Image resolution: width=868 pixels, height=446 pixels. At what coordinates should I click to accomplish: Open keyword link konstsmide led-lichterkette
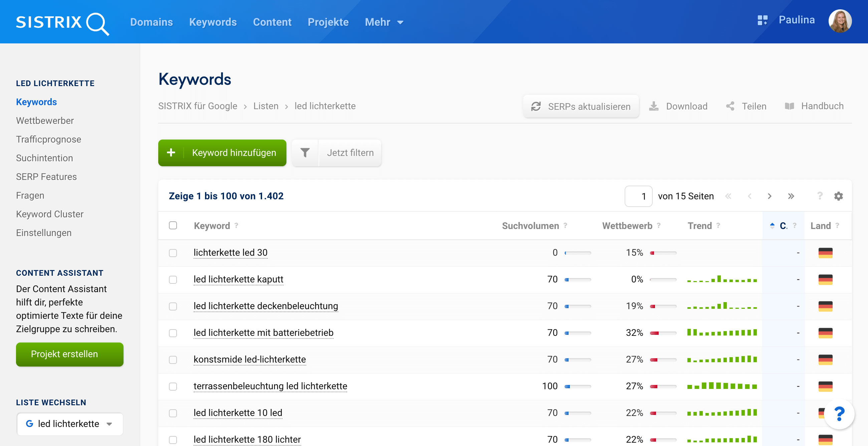coord(250,360)
